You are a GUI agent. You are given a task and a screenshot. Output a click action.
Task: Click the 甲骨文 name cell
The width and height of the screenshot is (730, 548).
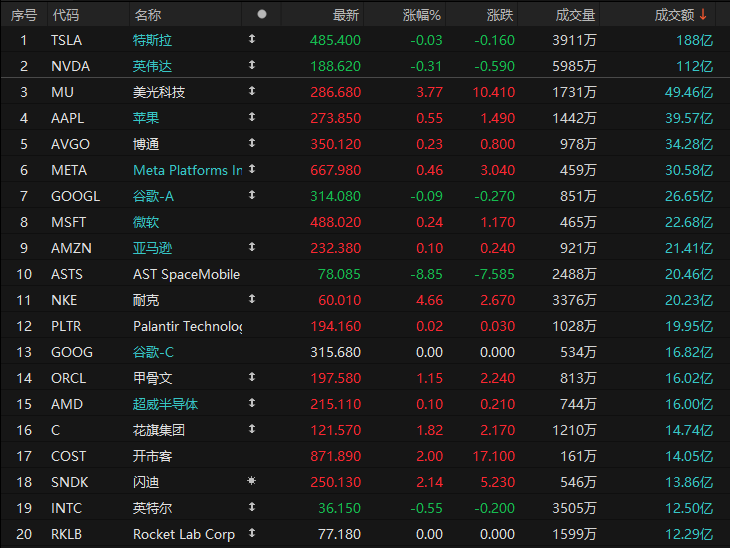[x=152, y=378]
